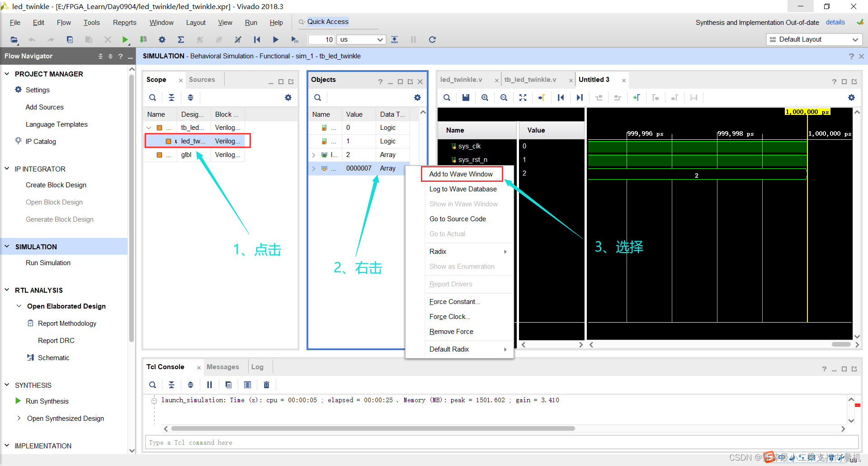Switch to the tb_led_twinkle.v tab
This screenshot has width=868, height=466.
530,80
